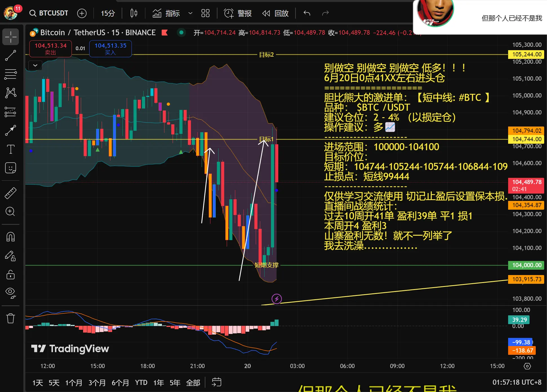Screen dimensions: 547x392
Task: Select the text annotation tool
Action: point(11,149)
